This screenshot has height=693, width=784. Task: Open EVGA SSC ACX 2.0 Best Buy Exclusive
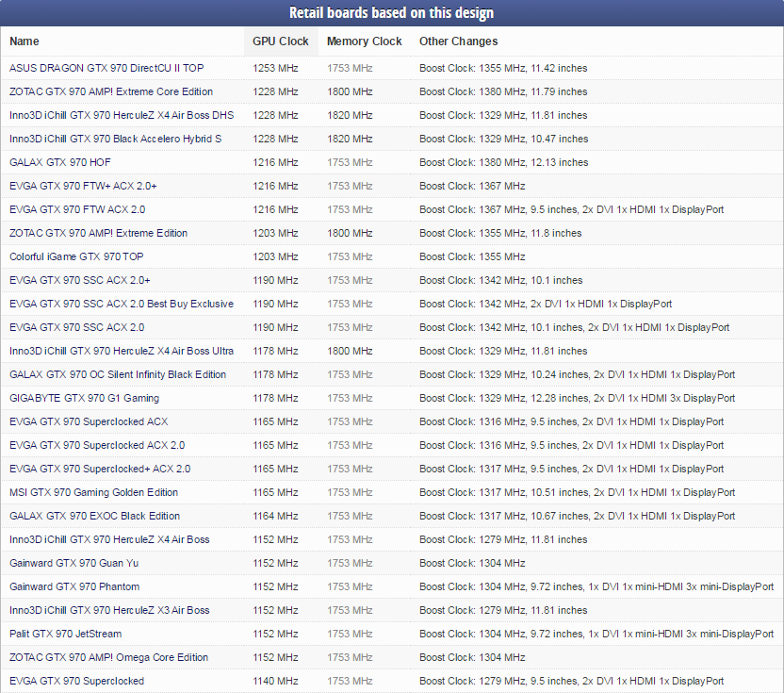point(122,304)
